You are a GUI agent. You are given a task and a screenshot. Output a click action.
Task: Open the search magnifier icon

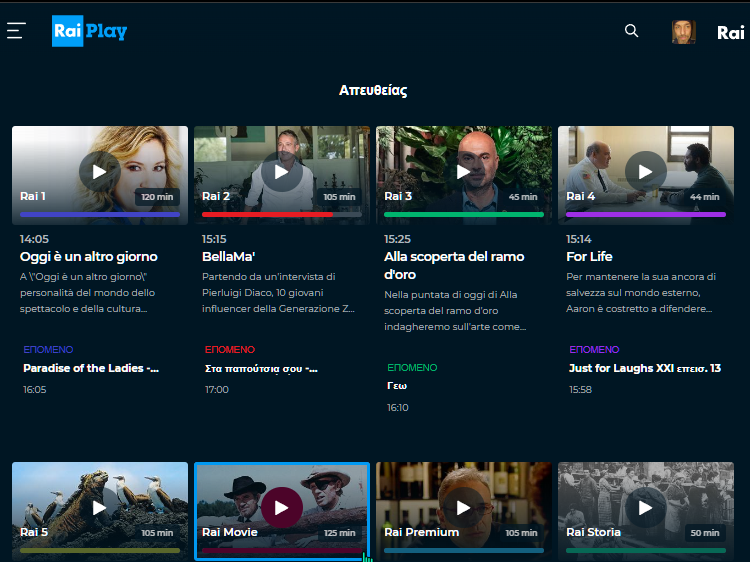pos(631,31)
